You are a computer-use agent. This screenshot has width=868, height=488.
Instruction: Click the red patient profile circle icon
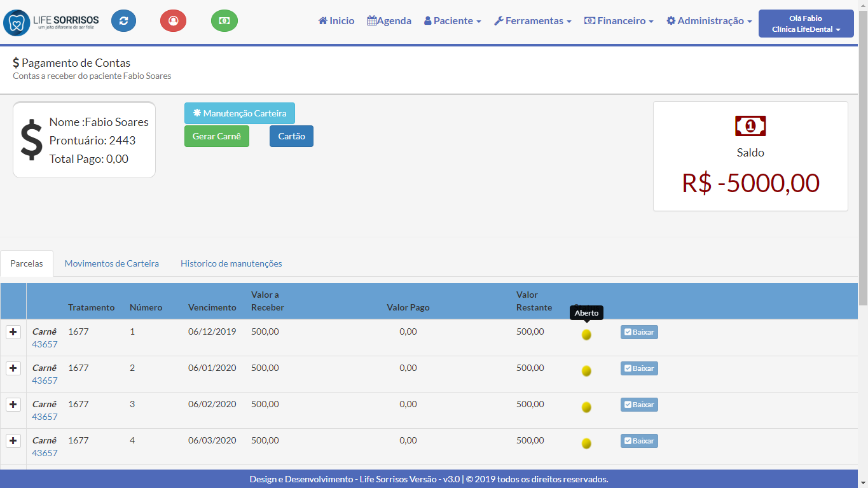coord(173,21)
